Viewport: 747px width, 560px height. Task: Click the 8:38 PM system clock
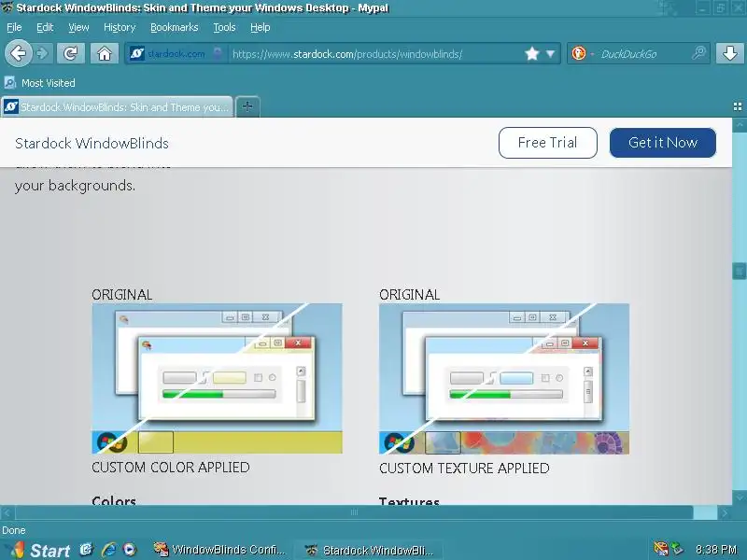[x=715, y=550]
